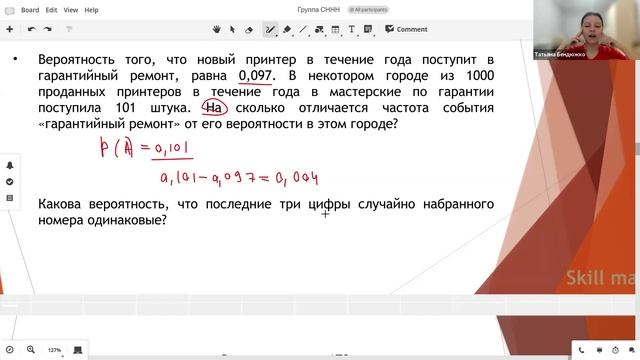
Task: Select the sticky note tool
Action: pyautogui.click(x=368, y=29)
